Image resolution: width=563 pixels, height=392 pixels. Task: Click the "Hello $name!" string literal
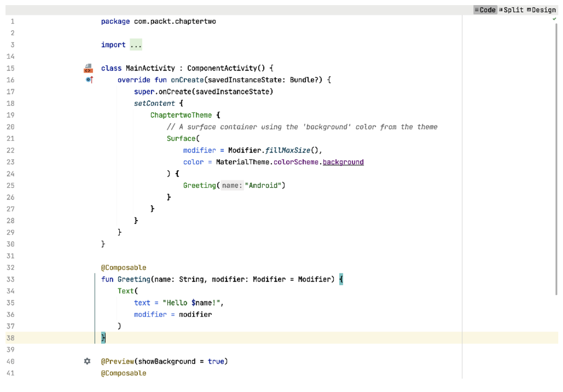tap(191, 303)
